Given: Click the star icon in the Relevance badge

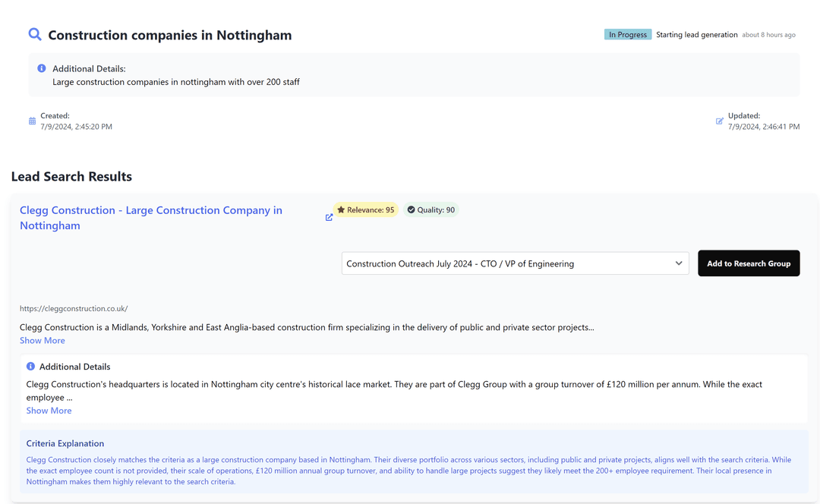Looking at the screenshot, I should (341, 209).
